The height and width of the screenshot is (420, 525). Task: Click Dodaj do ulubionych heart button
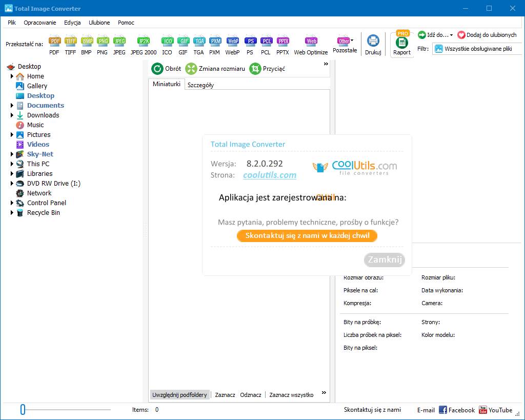487,35
